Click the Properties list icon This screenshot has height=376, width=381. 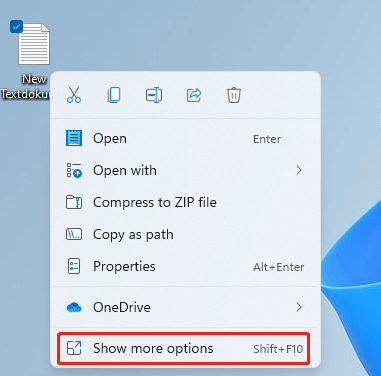(74, 266)
